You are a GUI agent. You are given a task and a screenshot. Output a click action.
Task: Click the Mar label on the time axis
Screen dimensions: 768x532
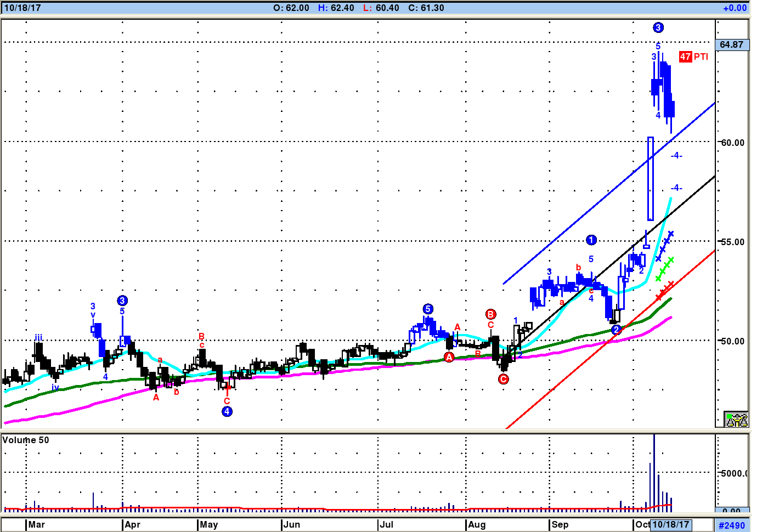coord(37,525)
